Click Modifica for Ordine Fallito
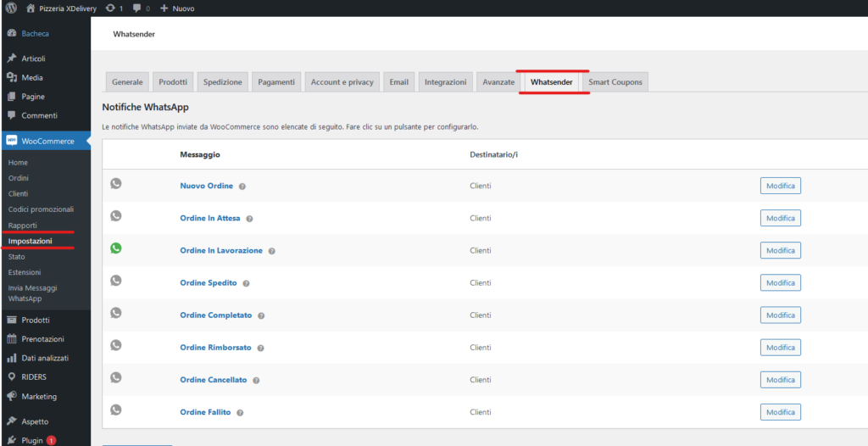The width and height of the screenshot is (868, 446). point(781,412)
